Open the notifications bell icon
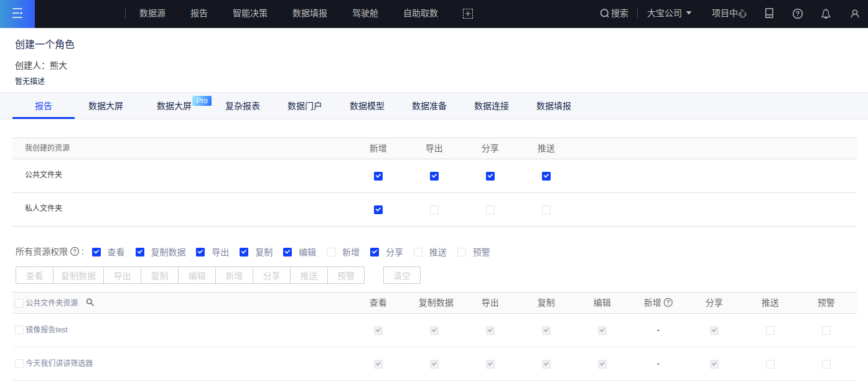This screenshot has height=381, width=868. (826, 14)
